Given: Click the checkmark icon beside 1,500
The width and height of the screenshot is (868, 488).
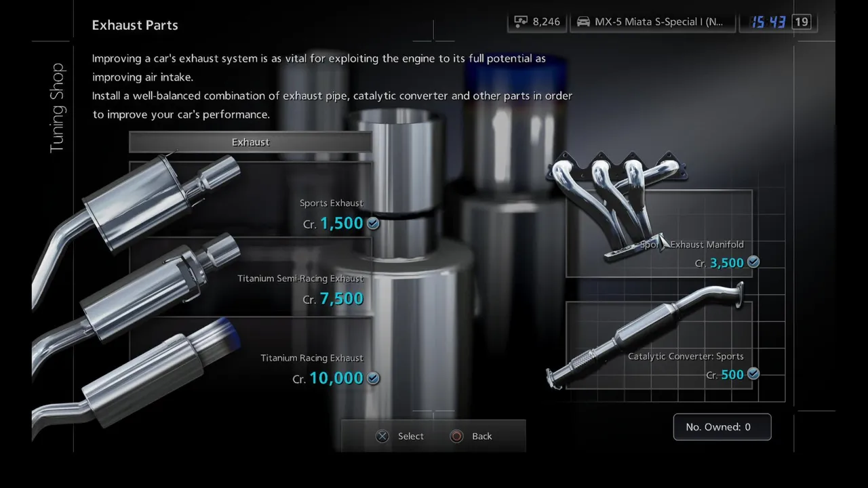Looking at the screenshot, I should click(373, 222).
